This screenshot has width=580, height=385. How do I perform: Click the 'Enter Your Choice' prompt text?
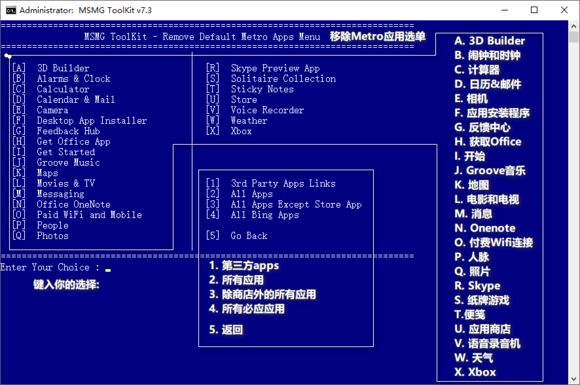tap(50, 267)
